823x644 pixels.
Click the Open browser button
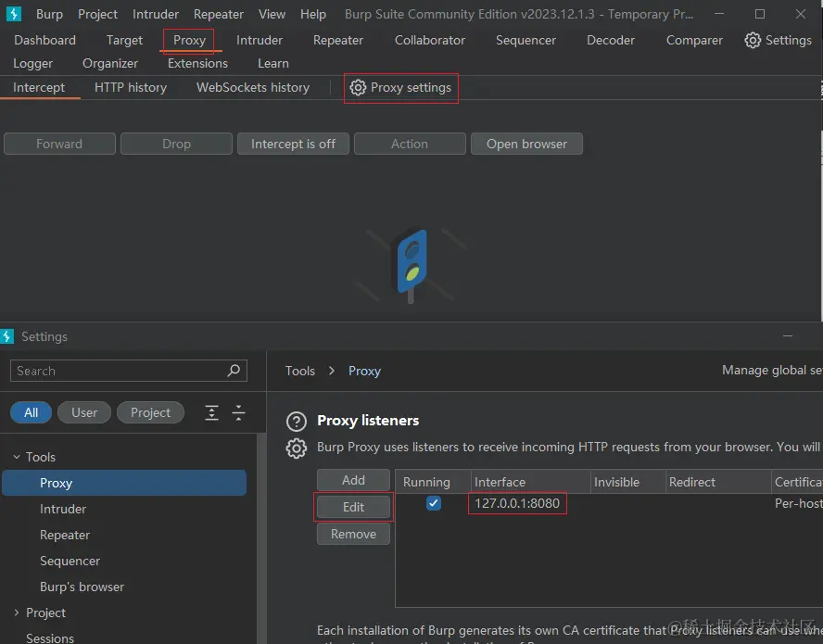pos(526,144)
